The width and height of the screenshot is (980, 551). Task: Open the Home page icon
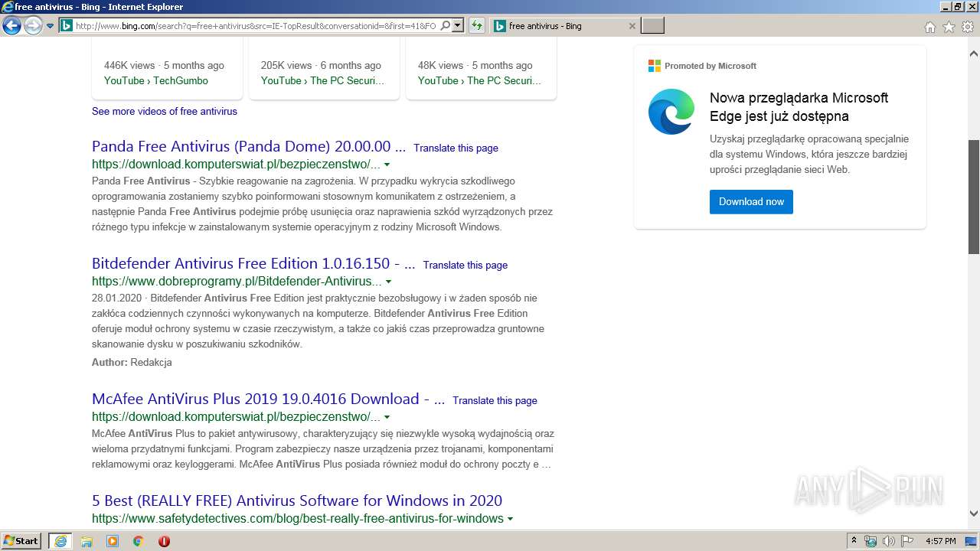pos(929,27)
